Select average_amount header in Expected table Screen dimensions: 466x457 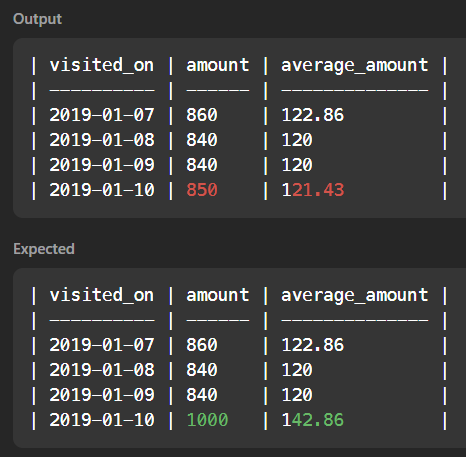355,296
